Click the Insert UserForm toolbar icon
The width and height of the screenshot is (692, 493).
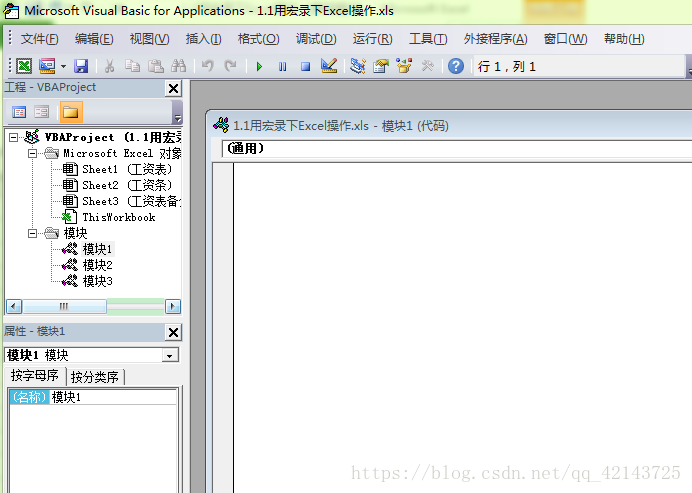(x=47, y=66)
